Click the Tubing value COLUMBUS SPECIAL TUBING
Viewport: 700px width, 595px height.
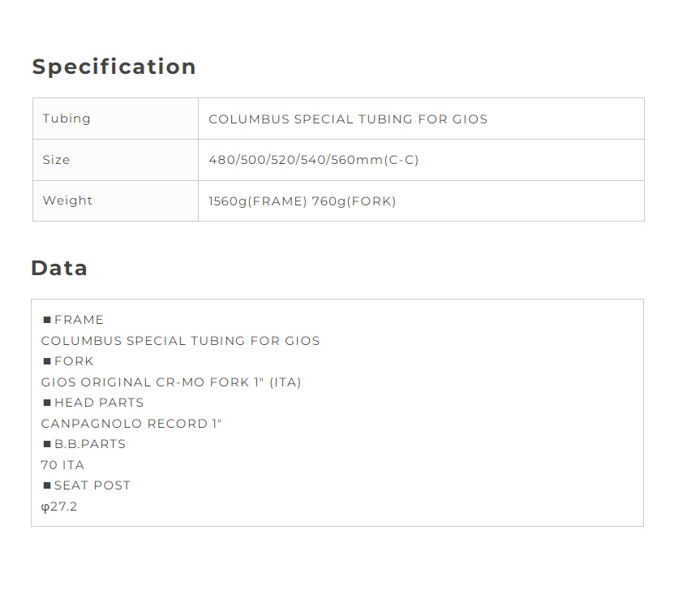(348, 119)
